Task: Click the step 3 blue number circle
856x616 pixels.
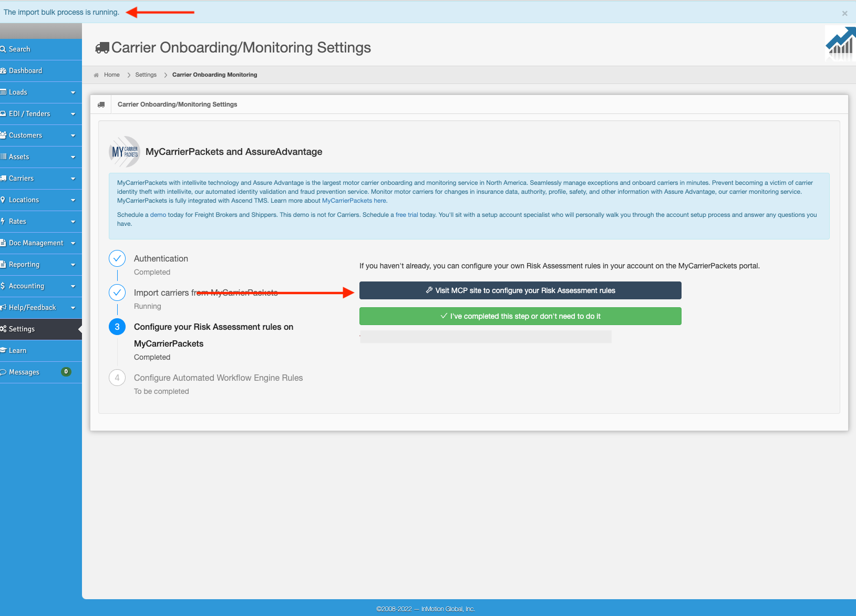Action: (117, 327)
